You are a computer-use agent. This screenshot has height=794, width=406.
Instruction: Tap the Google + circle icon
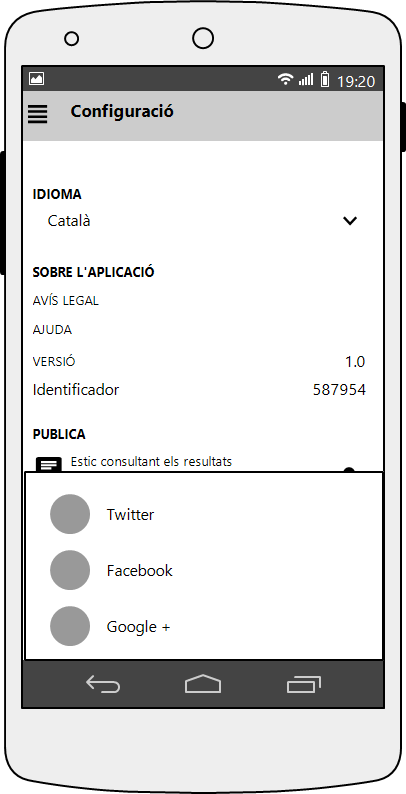[70, 626]
